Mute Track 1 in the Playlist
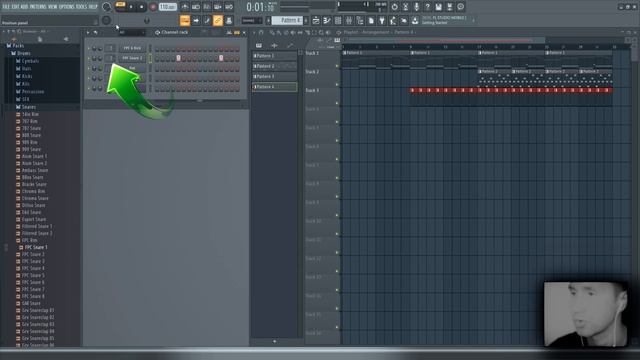Viewport: 640px width, 360px height. click(337, 66)
